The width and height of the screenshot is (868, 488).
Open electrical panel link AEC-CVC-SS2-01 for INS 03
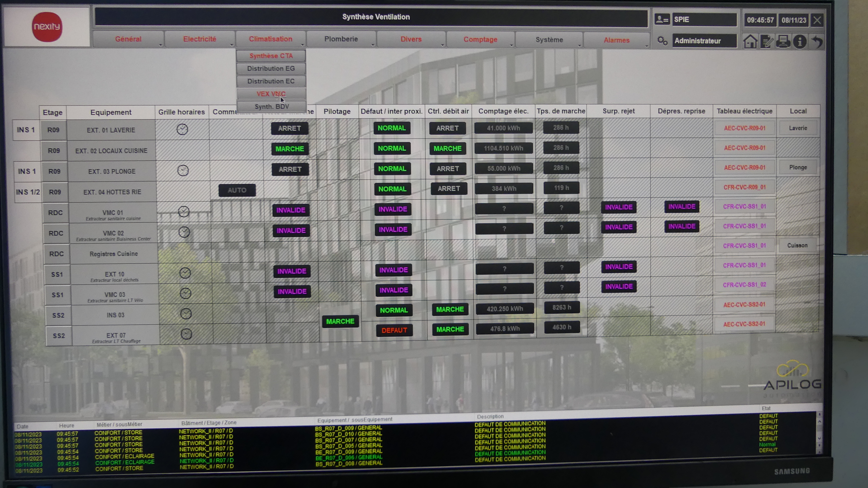(x=744, y=305)
